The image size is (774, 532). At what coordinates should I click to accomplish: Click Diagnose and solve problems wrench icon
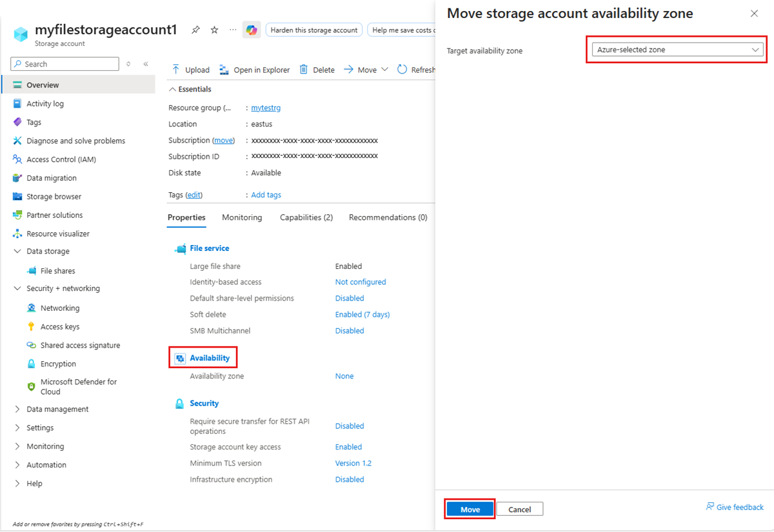tap(17, 141)
